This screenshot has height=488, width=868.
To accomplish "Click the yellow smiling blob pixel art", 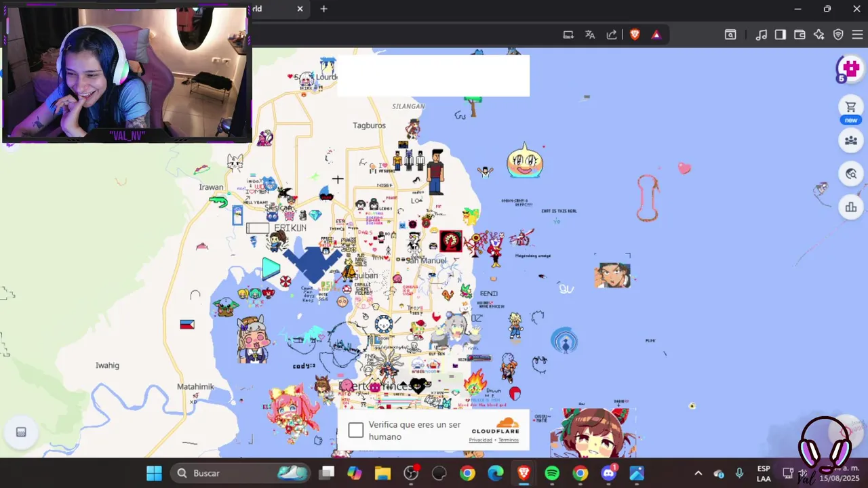I will coord(525,161).
